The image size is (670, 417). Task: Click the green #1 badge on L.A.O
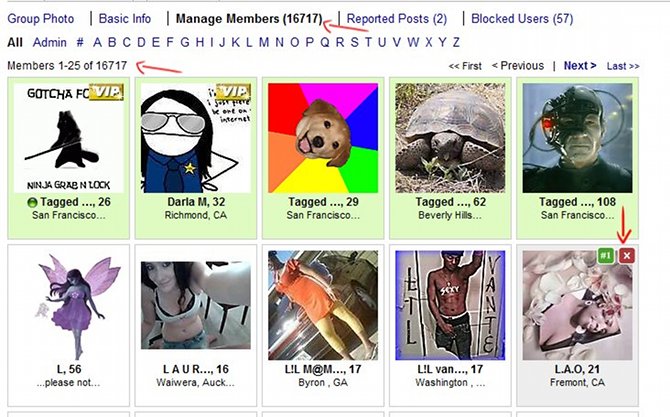(x=605, y=255)
